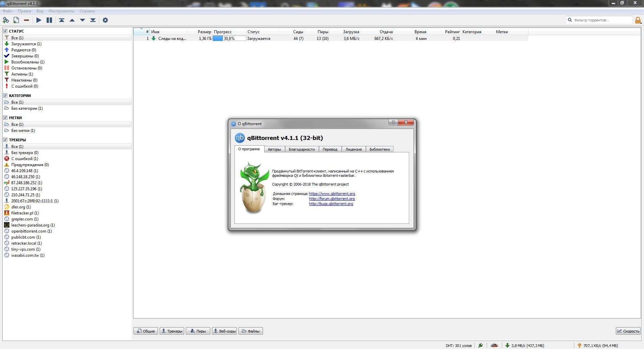The width and height of the screenshot is (644, 349).
Task: Open the Файл menu
Action: pos(7,11)
